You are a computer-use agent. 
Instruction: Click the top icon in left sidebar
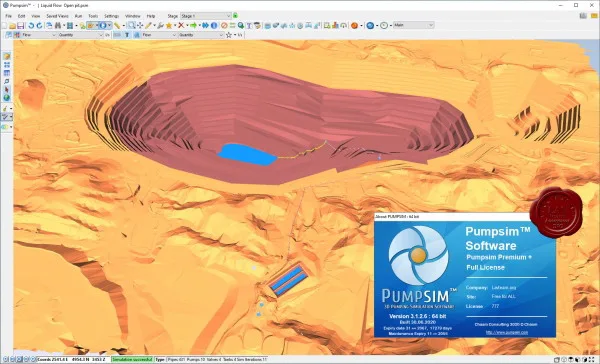7,56
